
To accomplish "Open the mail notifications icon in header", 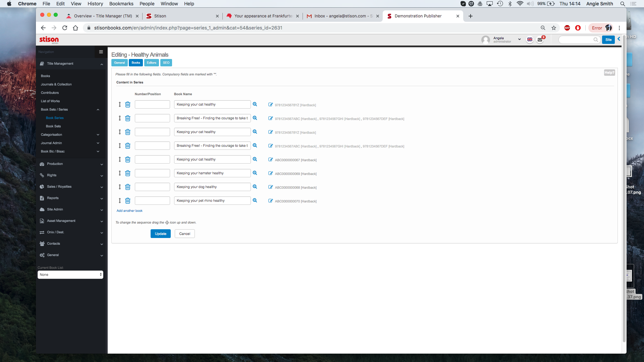I will 540,40.
